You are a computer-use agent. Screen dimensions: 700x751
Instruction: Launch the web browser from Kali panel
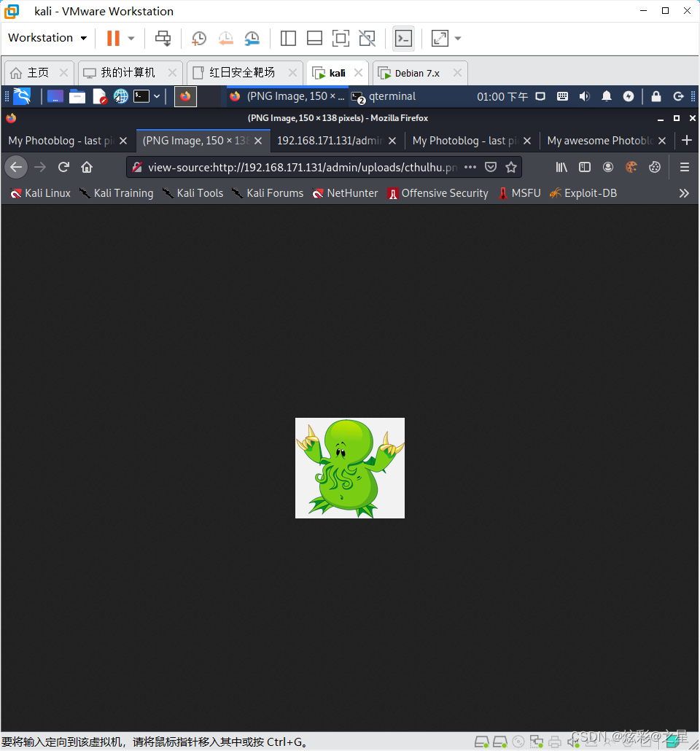[x=121, y=96]
